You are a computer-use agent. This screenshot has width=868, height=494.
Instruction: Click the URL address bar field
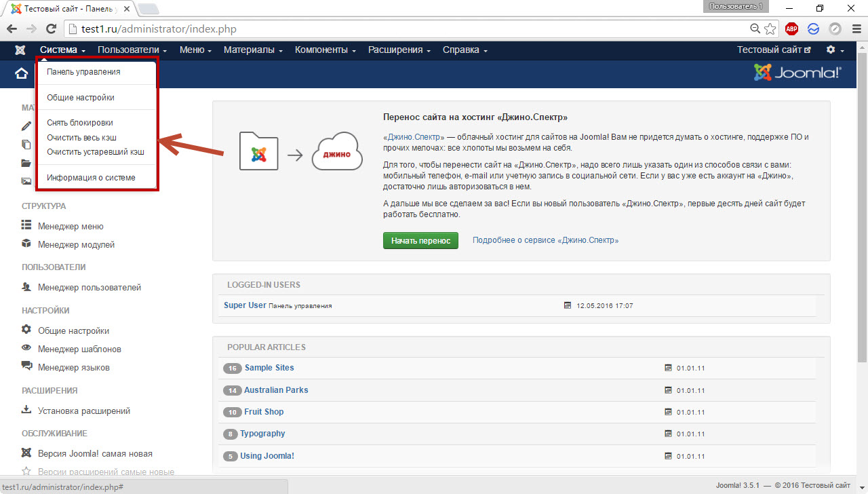407,29
